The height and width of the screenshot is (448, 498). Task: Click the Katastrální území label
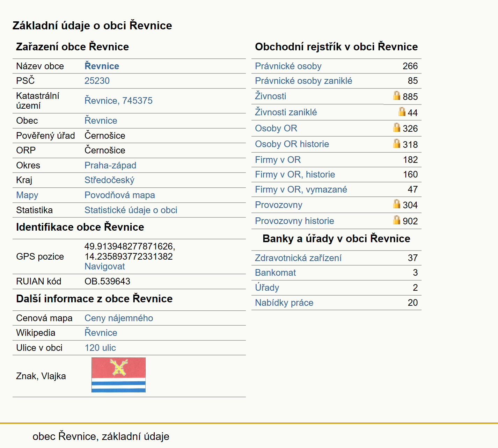38,101
